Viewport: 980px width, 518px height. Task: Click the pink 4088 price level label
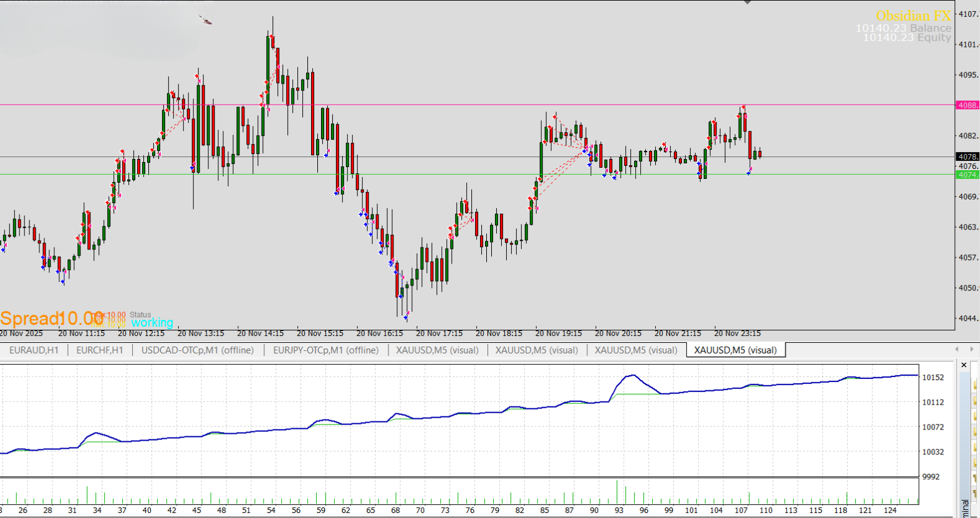pos(968,105)
